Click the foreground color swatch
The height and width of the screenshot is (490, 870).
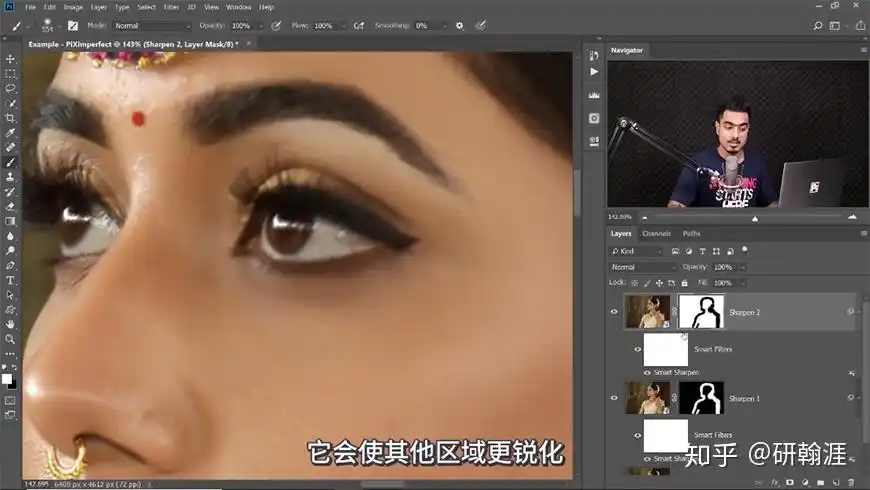click(7, 379)
